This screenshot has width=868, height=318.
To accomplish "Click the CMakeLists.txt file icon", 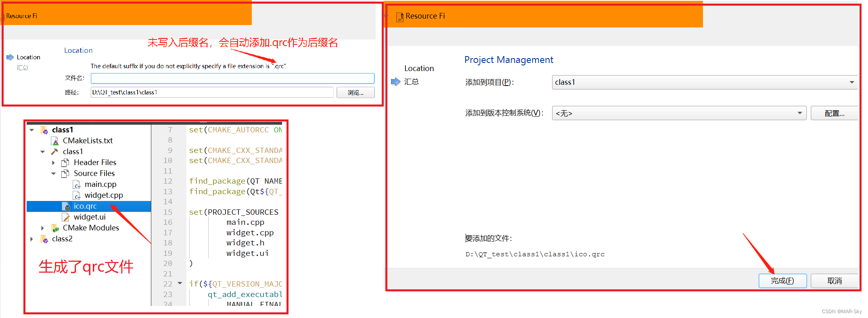I will tap(55, 141).
